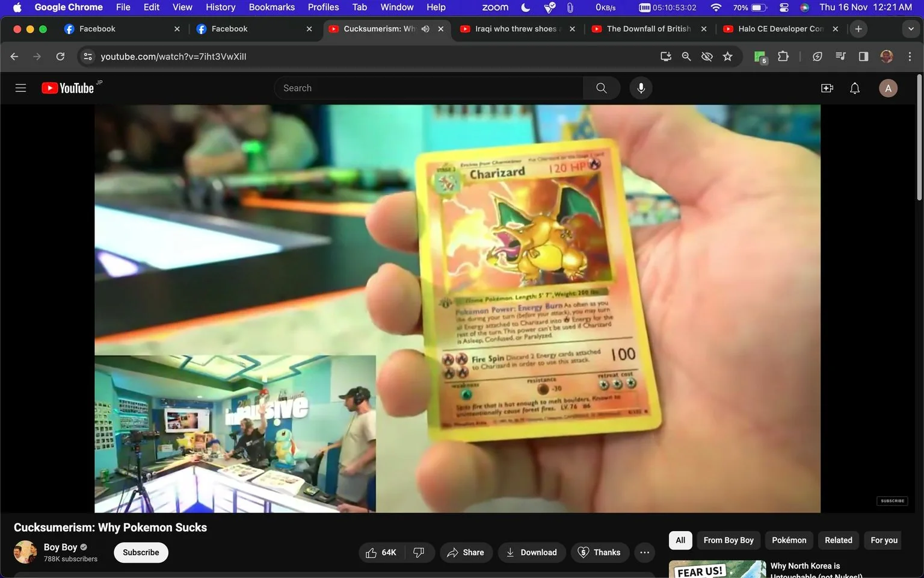Open the Chrome File menu
924x578 pixels.
[123, 7]
